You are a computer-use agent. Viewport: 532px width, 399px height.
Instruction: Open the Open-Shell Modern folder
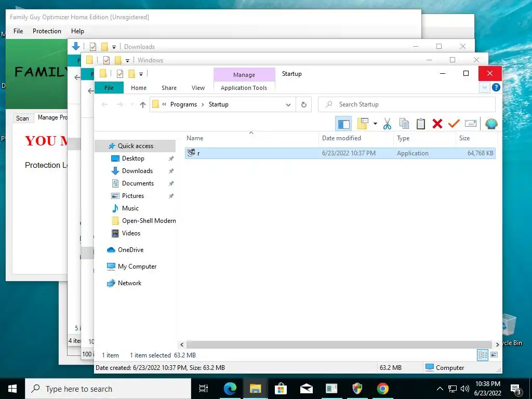[149, 221]
